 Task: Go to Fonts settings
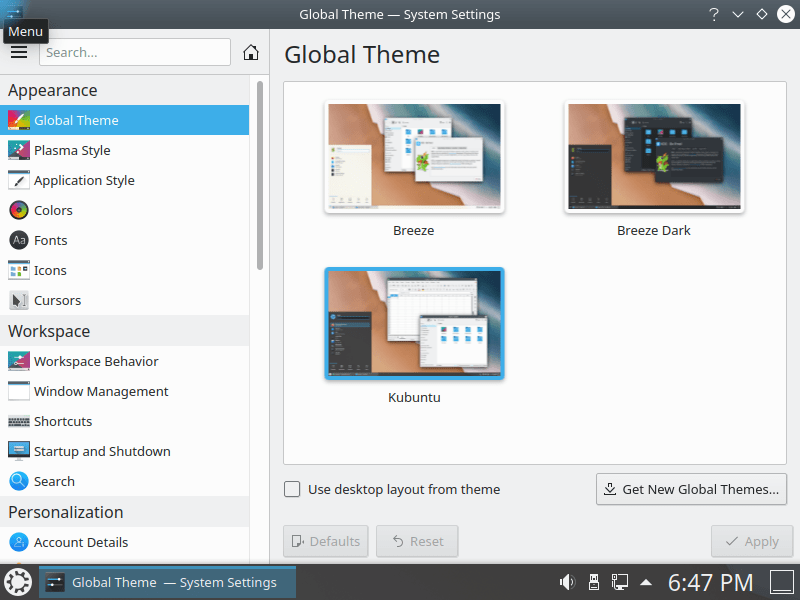(124, 240)
